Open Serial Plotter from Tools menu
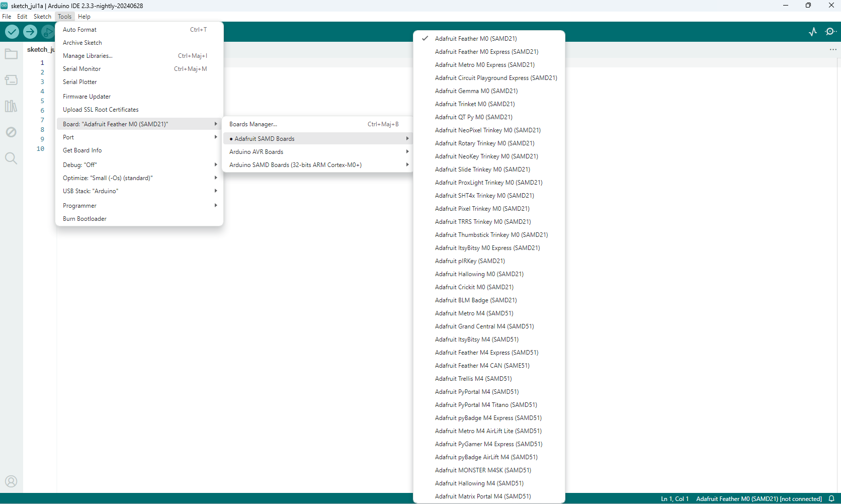Image resolution: width=841 pixels, height=504 pixels. pos(139,82)
